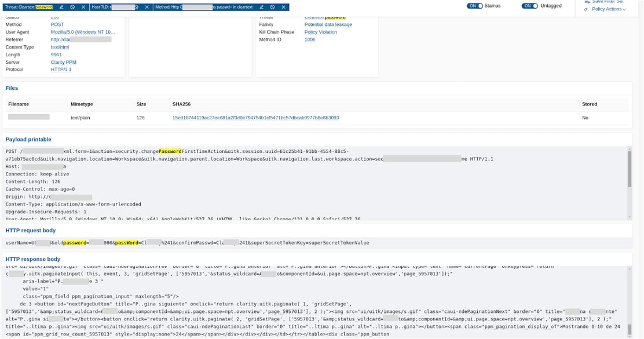Click the SHA256 column header
Screen dimensions: 644x339
pos(181,104)
